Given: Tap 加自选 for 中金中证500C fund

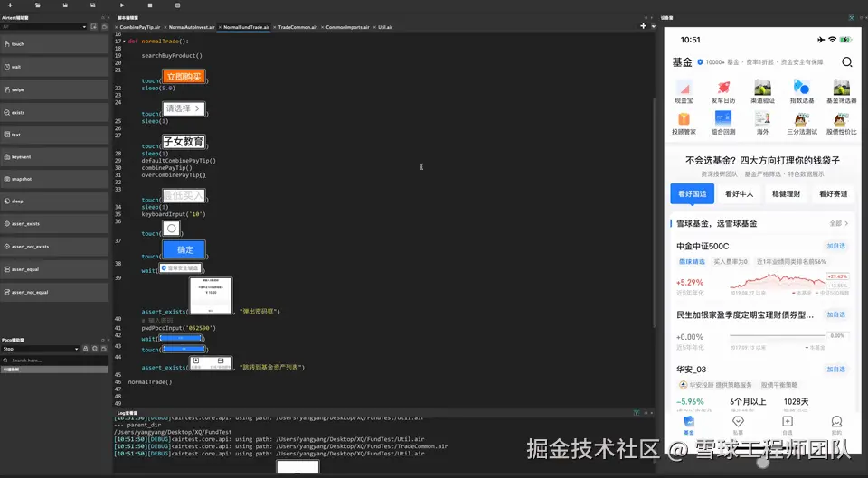Looking at the screenshot, I should click(x=835, y=246).
